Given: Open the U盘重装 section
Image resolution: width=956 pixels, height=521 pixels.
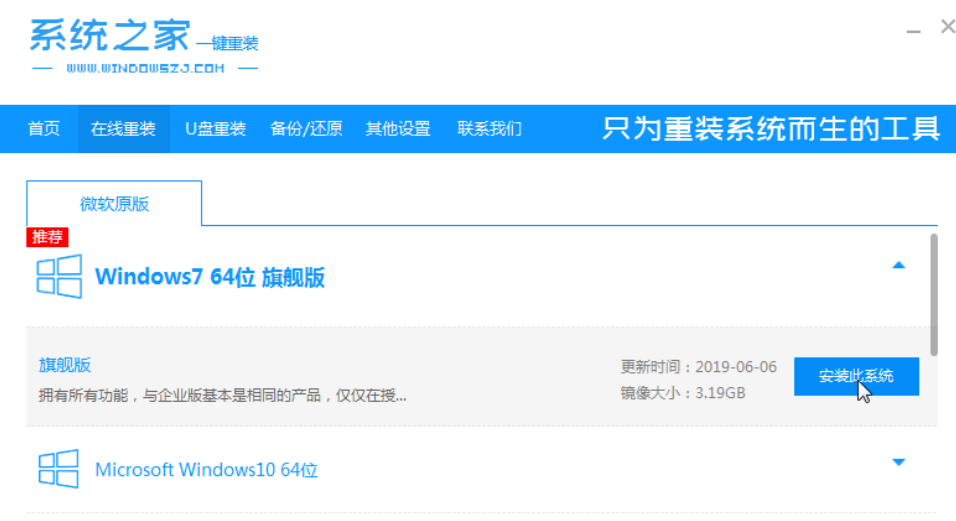Looking at the screenshot, I should click(215, 129).
